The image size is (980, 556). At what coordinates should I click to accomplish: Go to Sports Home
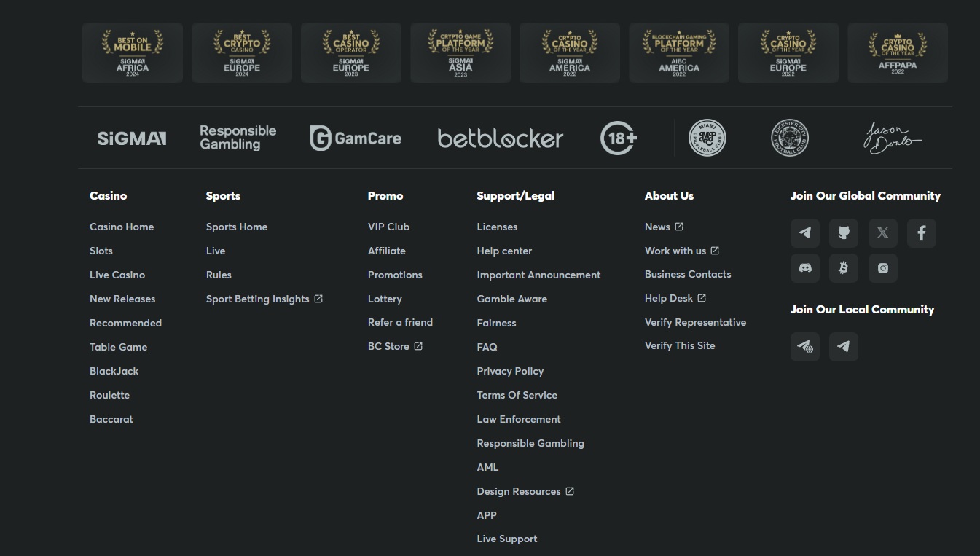(237, 227)
